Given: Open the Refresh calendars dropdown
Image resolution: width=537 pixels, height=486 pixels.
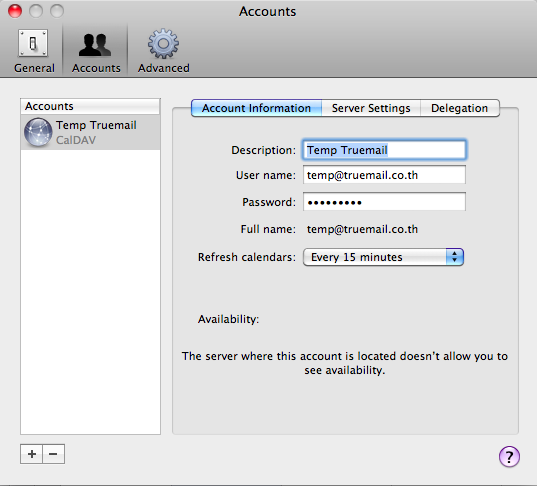Looking at the screenshot, I should (x=383, y=257).
